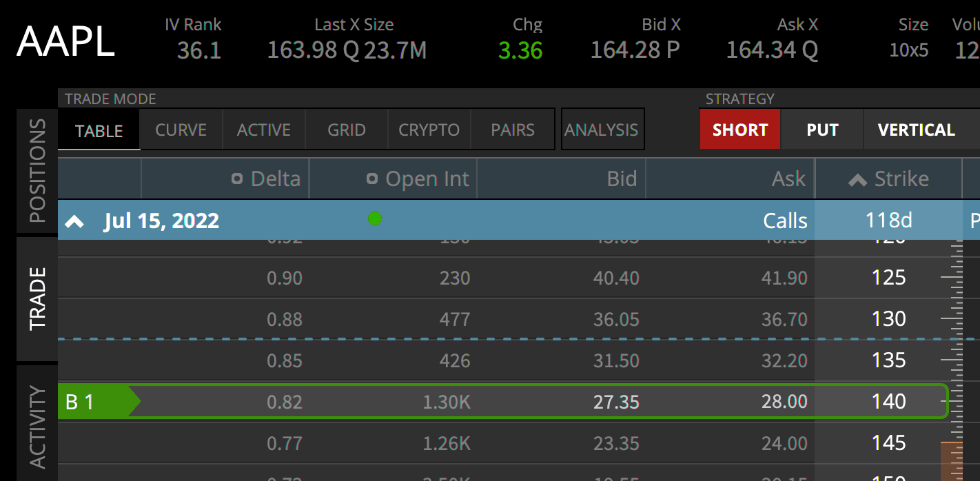This screenshot has width=980, height=481.
Task: Click the Open Int column settings circle icon
Action: 372,179
